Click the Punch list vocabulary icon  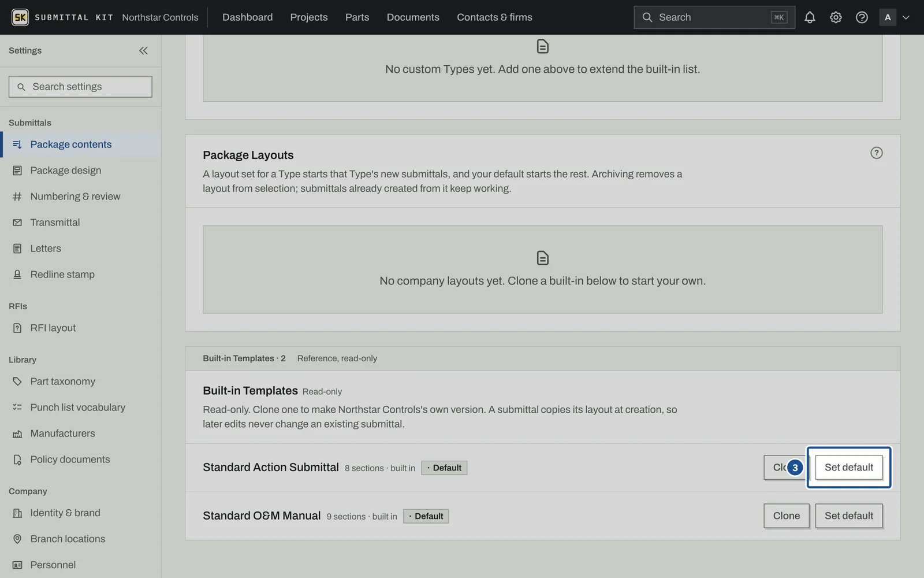tap(17, 407)
